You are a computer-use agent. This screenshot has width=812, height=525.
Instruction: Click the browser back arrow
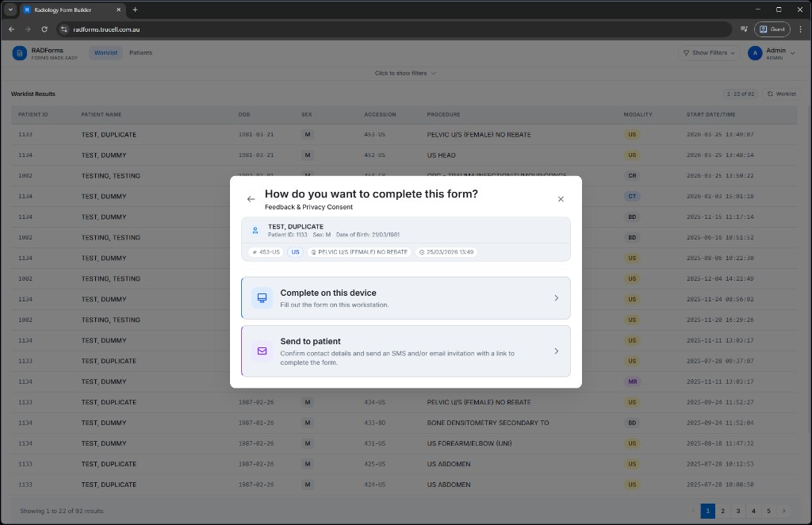click(11, 29)
